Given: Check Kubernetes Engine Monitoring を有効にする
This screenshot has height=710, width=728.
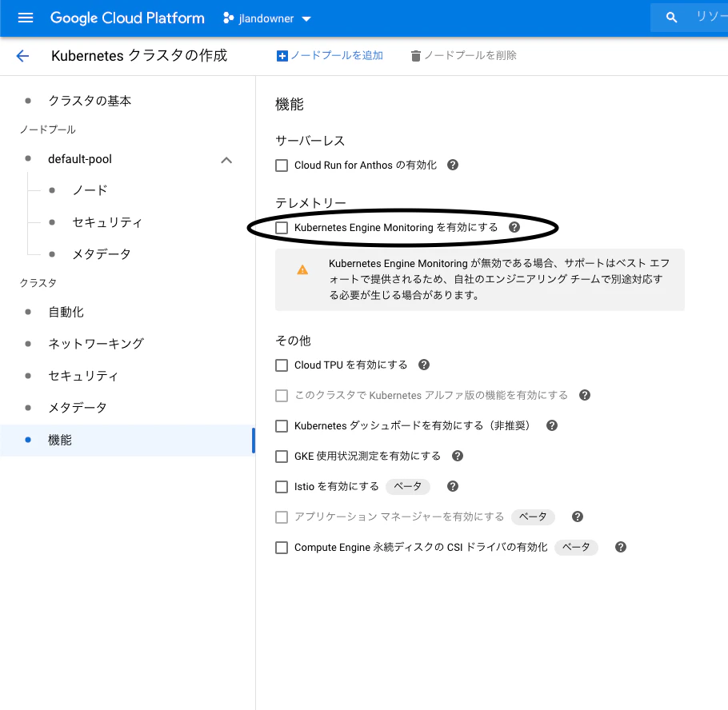Looking at the screenshot, I should pos(282,227).
